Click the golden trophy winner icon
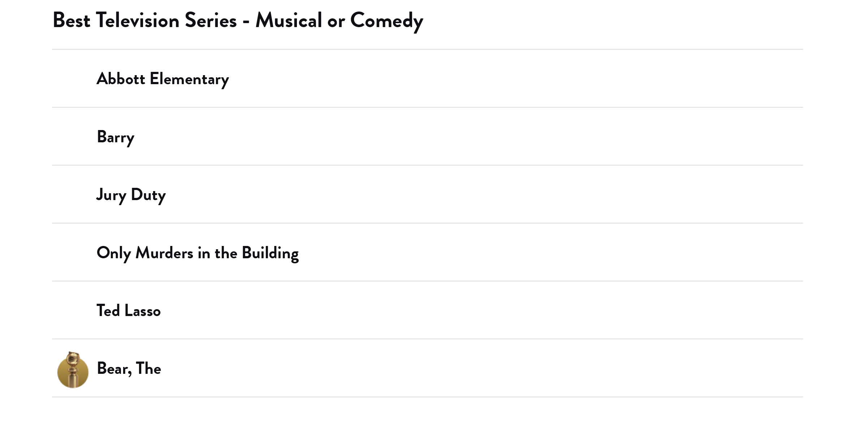The image size is (868, 428). (x=73, y=369)
